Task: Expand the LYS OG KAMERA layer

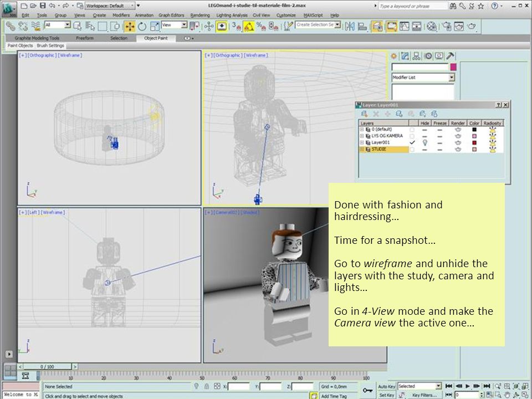Action: pyautogui.click(x=362, y=136)
